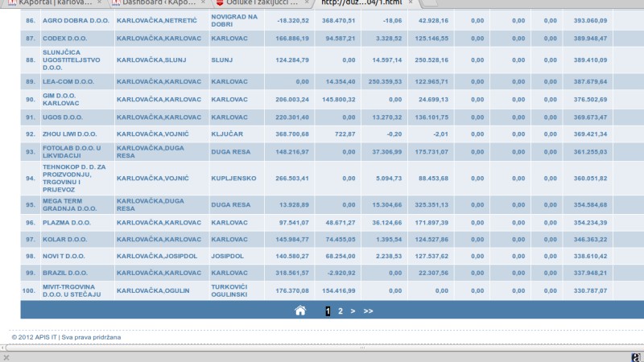Click the horizontal scrollbar track
The height and width of the screenshot is (362, 644).
coord(324,348)
